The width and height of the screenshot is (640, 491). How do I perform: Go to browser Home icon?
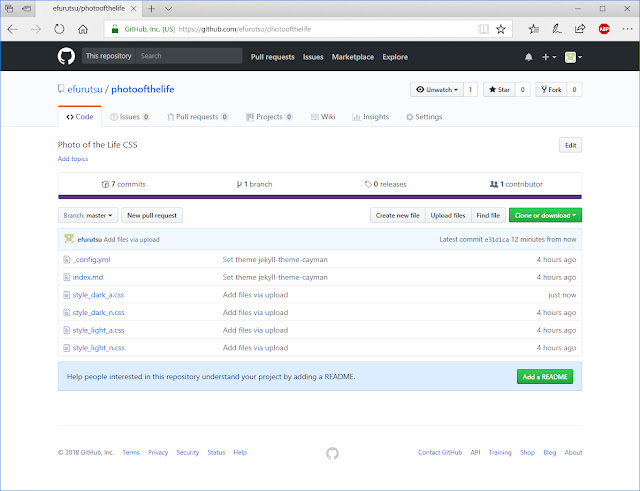pyautogui.click(x=83, y=29)
